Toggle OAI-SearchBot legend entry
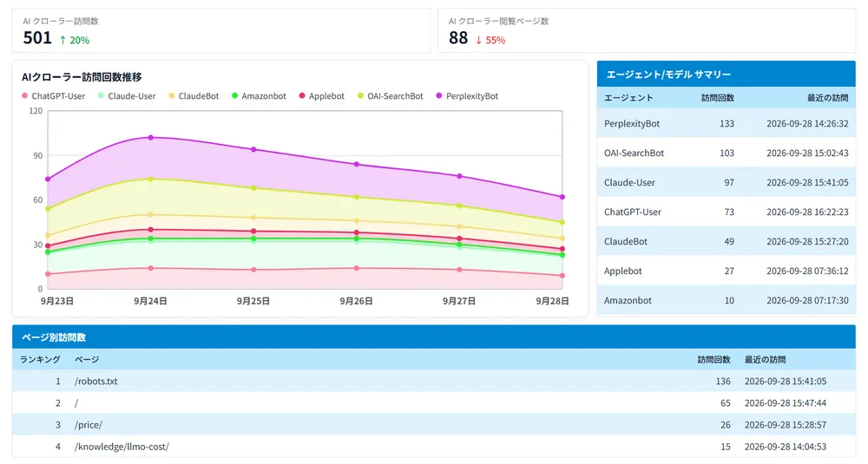 point(391,96)
